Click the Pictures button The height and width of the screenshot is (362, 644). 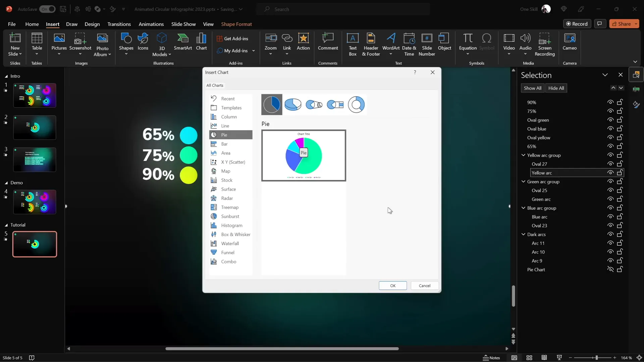[59, 44]
